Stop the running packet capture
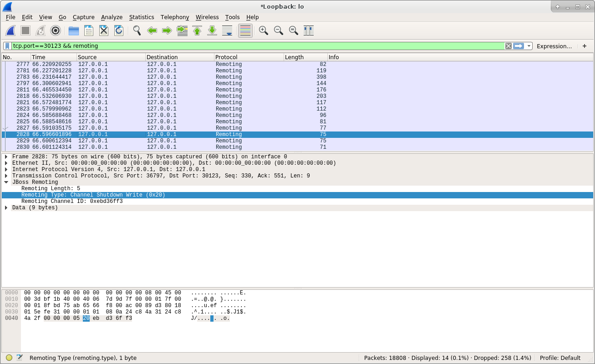This screenshot has height=364, width=595. pos(25,30)
